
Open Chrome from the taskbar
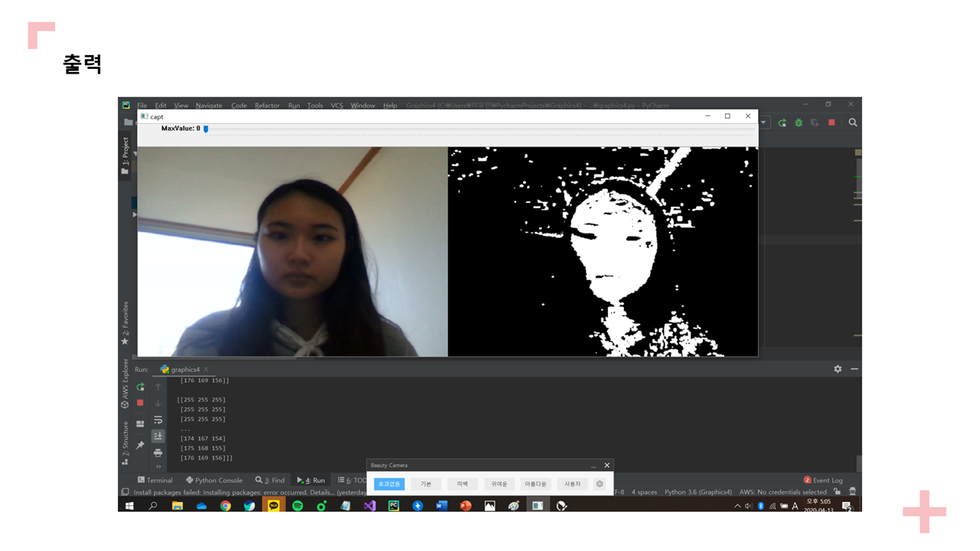225,506
